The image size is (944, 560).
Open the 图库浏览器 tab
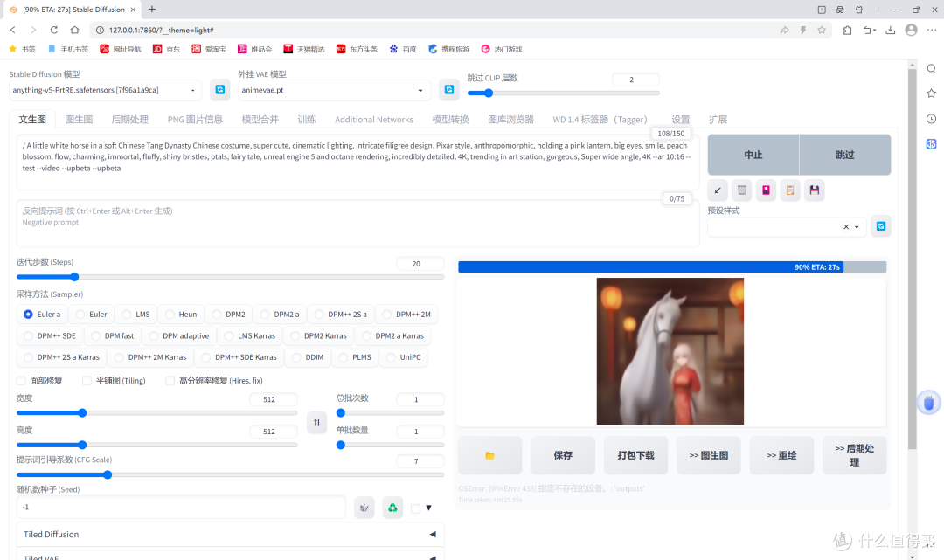tap(510, 119)
